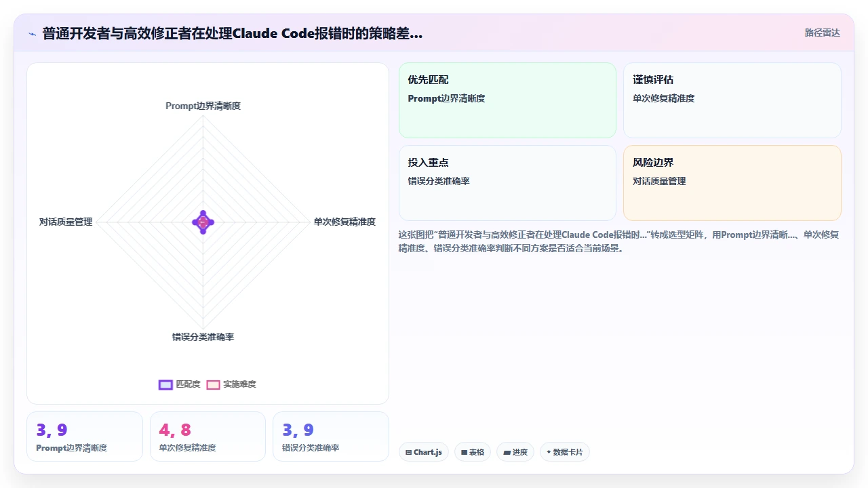Open the 谨慎评估 card

point(732,100)
